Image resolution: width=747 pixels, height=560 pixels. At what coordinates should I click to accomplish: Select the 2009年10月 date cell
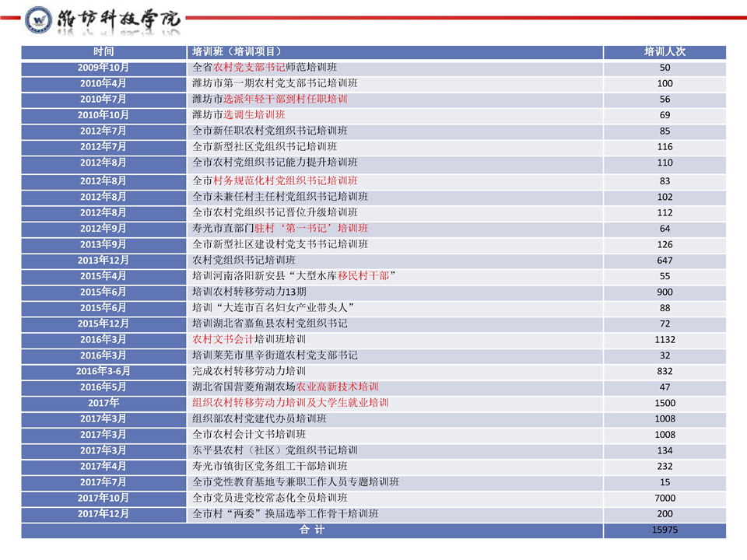103,68
